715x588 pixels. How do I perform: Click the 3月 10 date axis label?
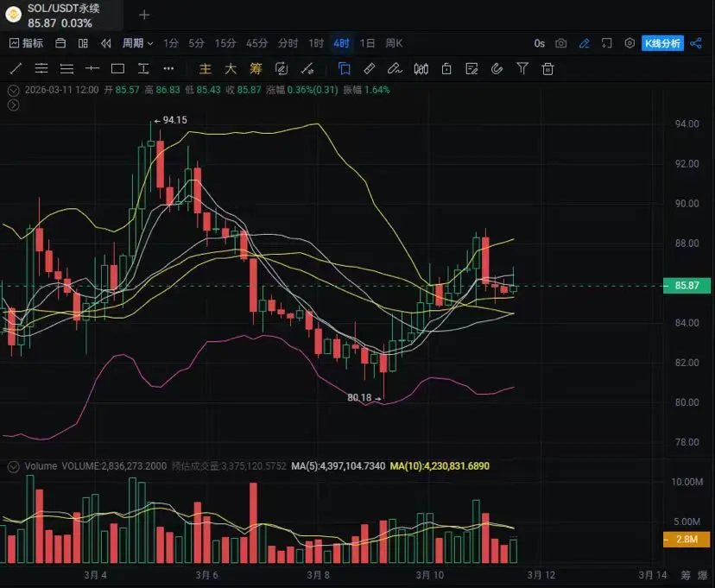429,575
